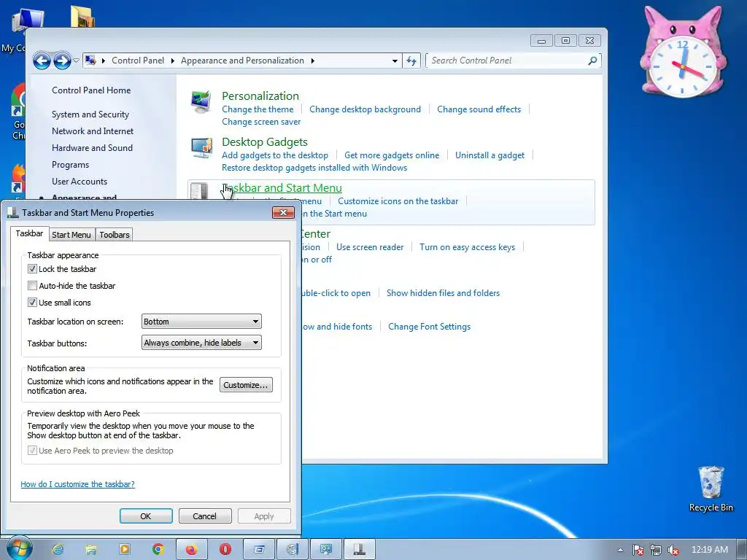Image resolution: width=747 pixels, height=560 pixels.
Task: Open Control Panel Home
Action: click(91, 90)
